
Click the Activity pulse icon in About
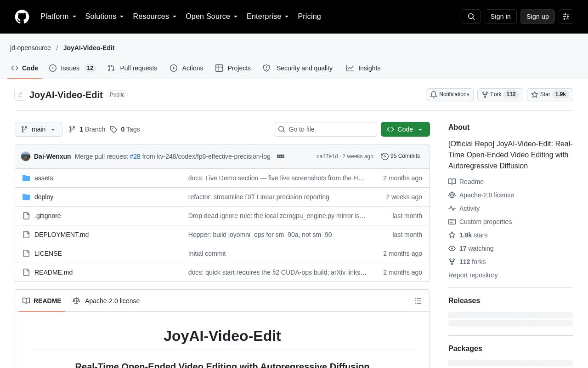tap(452, 208)
